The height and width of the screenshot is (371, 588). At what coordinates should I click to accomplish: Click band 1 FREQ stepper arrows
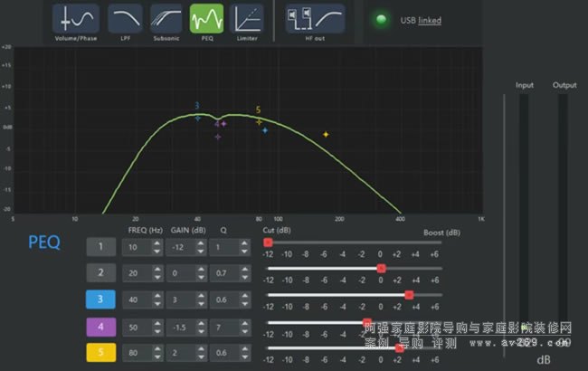(157, 247)
